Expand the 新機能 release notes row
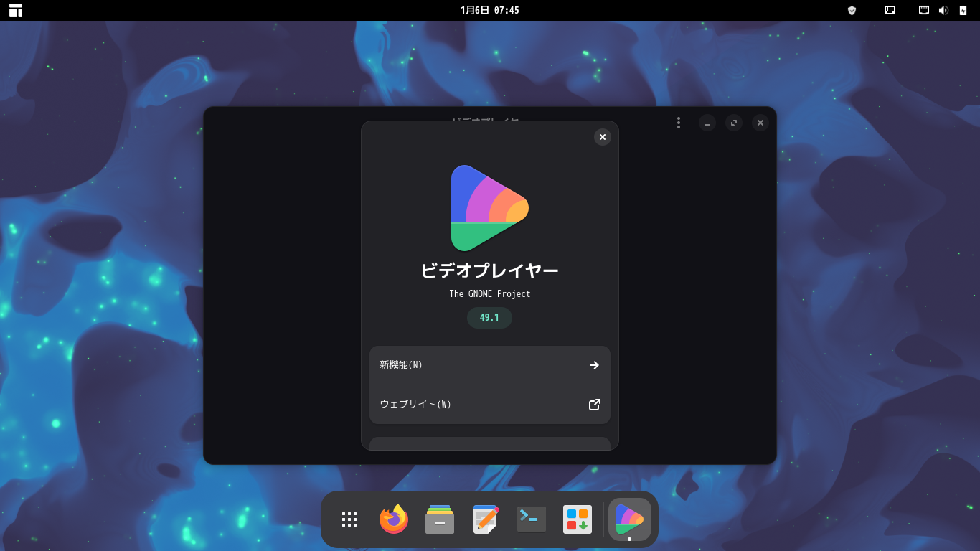 (x=490, y=365)
